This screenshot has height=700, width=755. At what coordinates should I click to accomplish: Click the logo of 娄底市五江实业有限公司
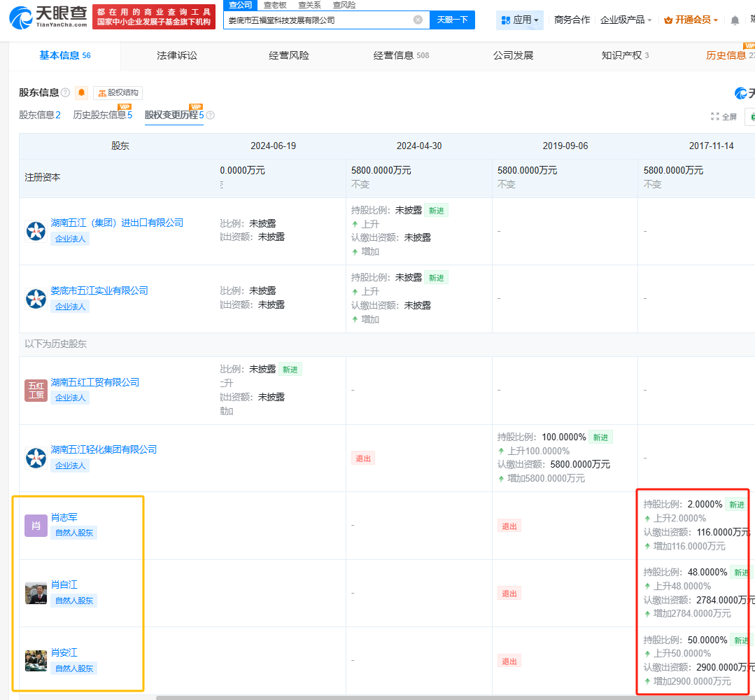pos(36,299)
